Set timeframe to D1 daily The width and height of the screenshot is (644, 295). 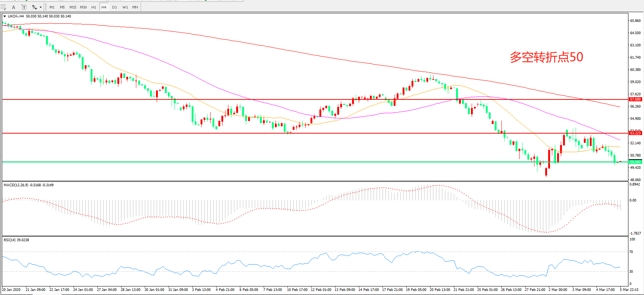tap(114, 7)
